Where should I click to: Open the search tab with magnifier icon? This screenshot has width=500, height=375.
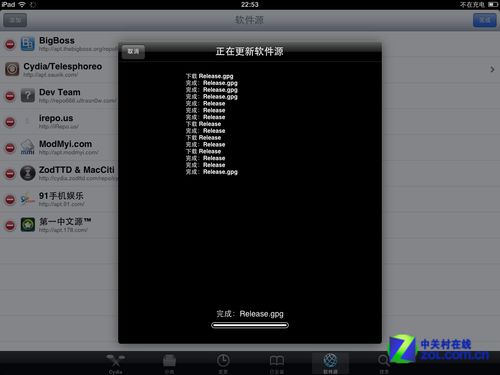[384, 363]
